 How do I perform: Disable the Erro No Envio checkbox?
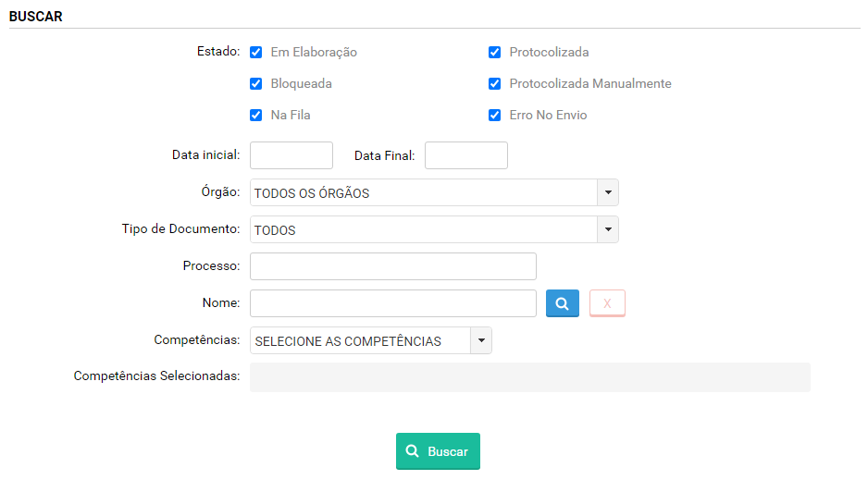tap(495, 116)
